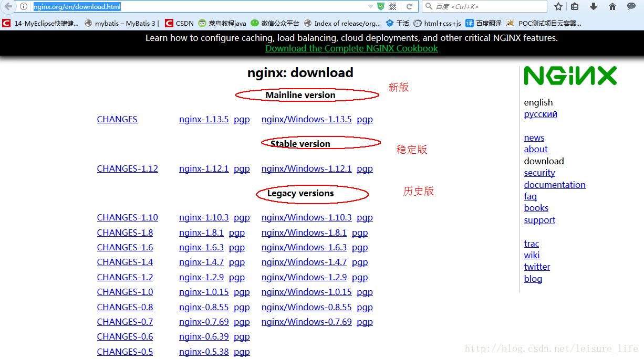Open the documentation sidebar link

555,185
